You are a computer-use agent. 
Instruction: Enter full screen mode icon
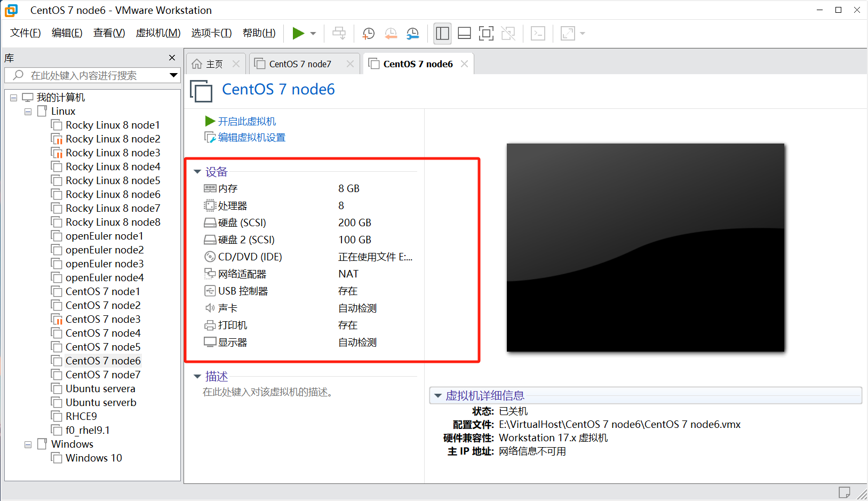tap(486, 34)
